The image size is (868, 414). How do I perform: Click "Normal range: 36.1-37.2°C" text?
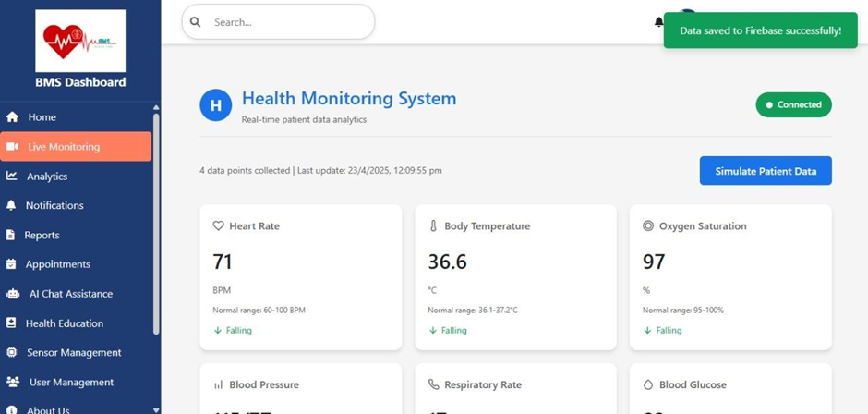(x=473, y=310)
